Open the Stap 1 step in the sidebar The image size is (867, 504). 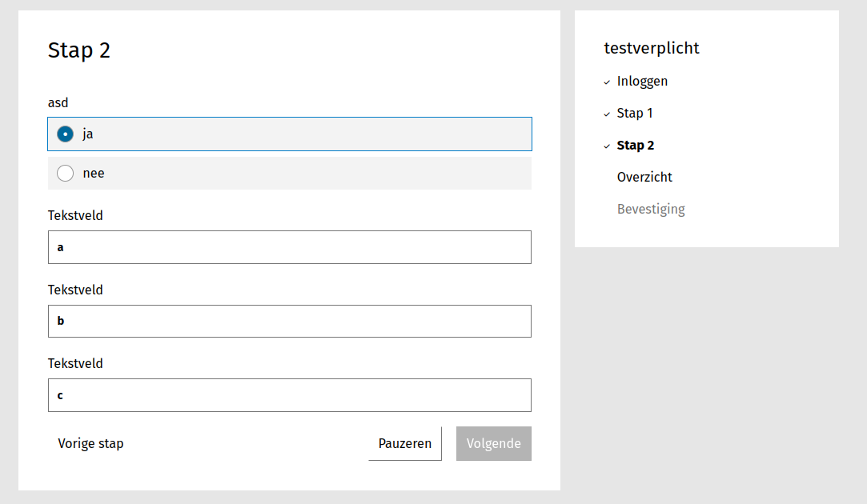point(634,113)
